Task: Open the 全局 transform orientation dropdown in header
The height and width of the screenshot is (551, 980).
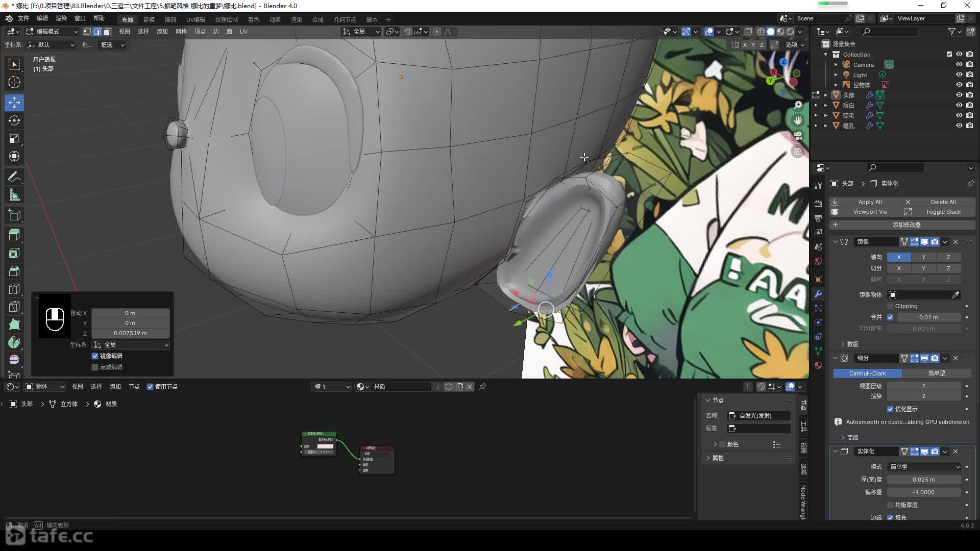Action: [361, 32]
